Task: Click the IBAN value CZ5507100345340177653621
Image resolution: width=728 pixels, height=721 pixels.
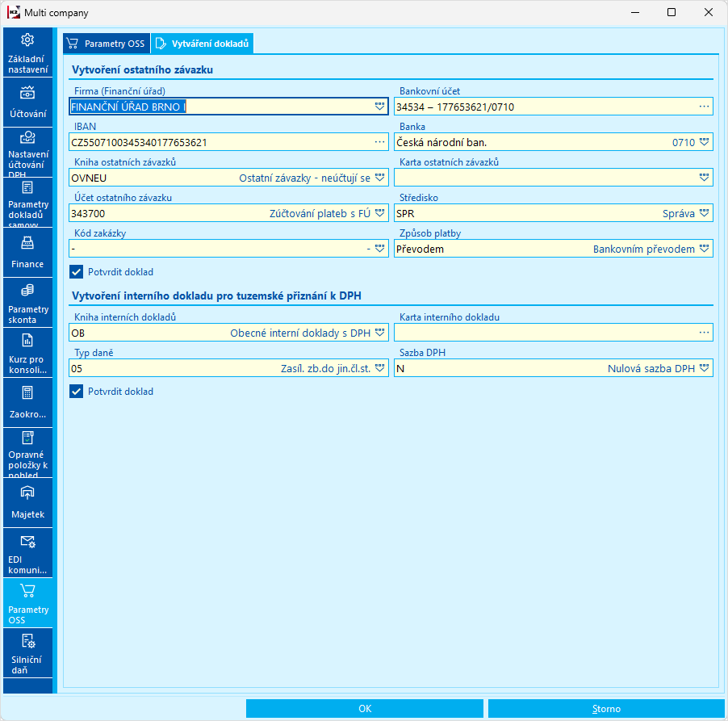Action: pyautogui.click(x=139, y=143)
